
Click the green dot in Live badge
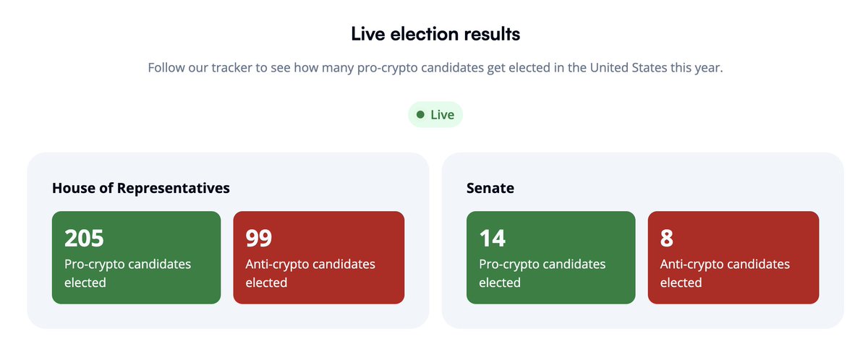pyautogui.click(x=420, y=115)
